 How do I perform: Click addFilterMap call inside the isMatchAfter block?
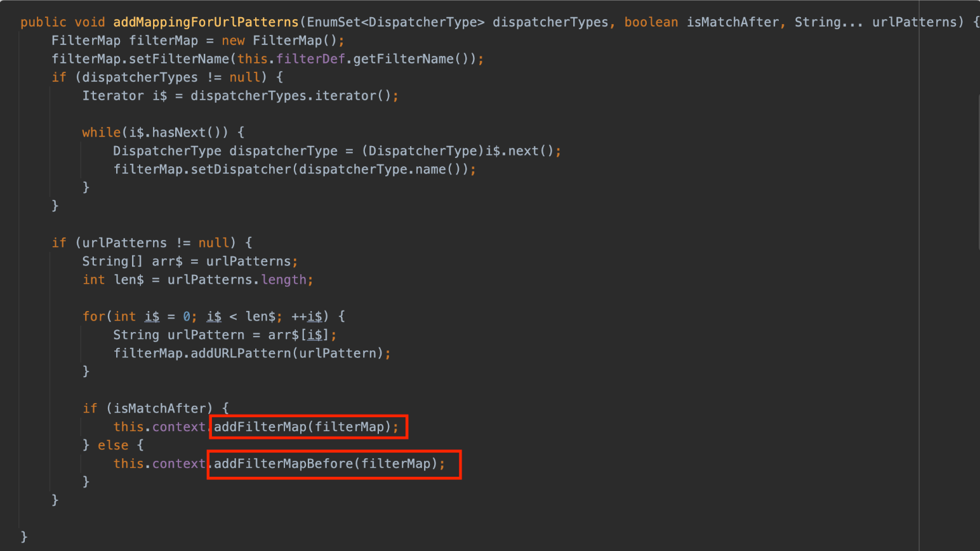260,427
